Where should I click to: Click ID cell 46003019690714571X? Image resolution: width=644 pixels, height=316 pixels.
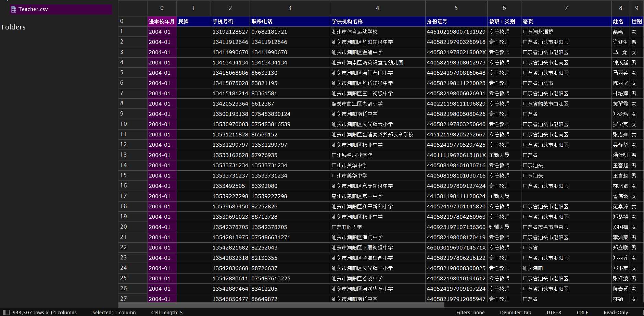pos(456,247)
